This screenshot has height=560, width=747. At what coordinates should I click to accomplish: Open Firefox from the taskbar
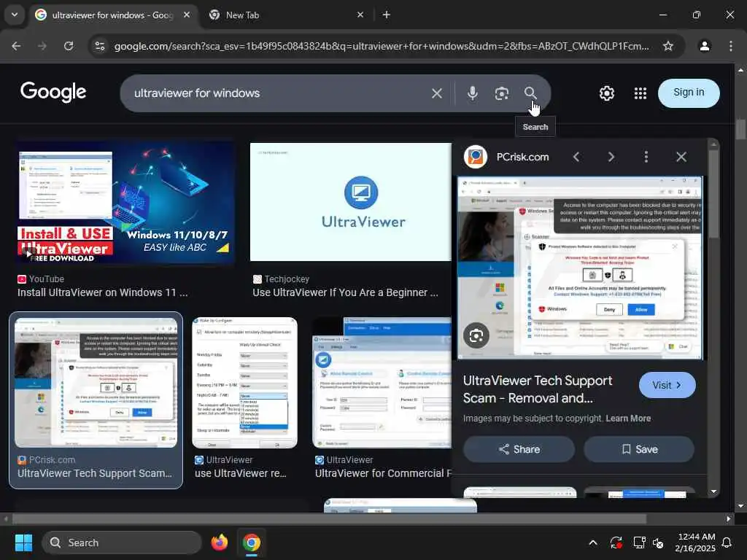(x=219, y=542)
